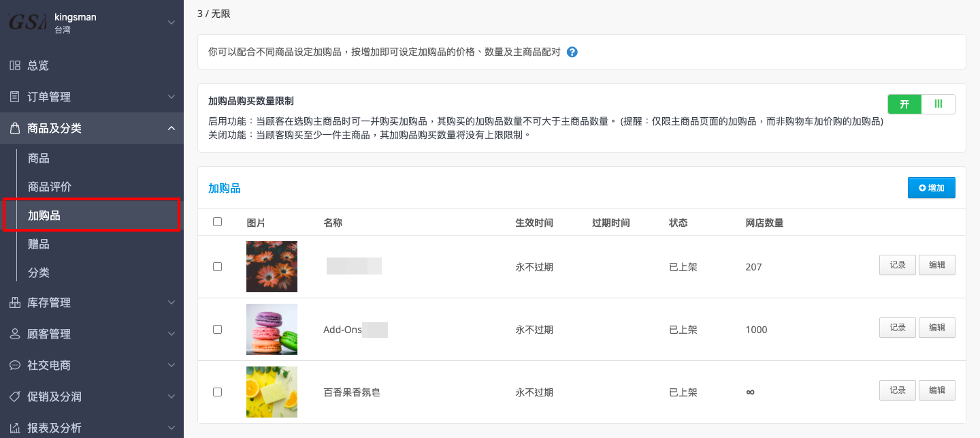
Task: Click the 1000 stock quantity
Action: click(x=756, y=330)
